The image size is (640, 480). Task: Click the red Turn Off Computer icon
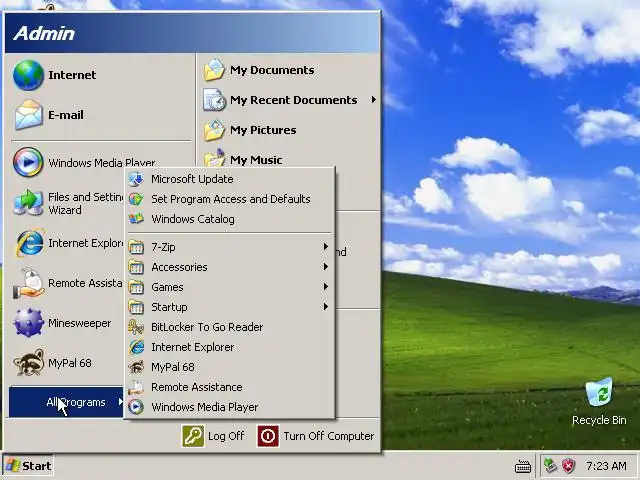[x=268, y=436]
